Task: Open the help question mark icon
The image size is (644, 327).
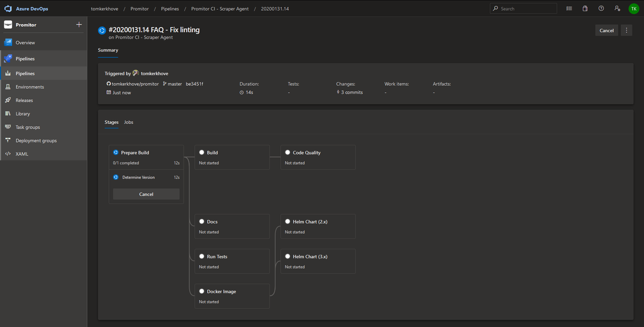Action: (x=601, y=9)
